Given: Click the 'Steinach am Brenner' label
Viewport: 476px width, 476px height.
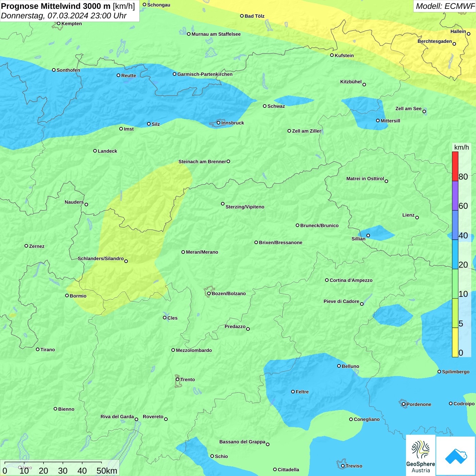Looking at the screenshot, I should [202, 161].
